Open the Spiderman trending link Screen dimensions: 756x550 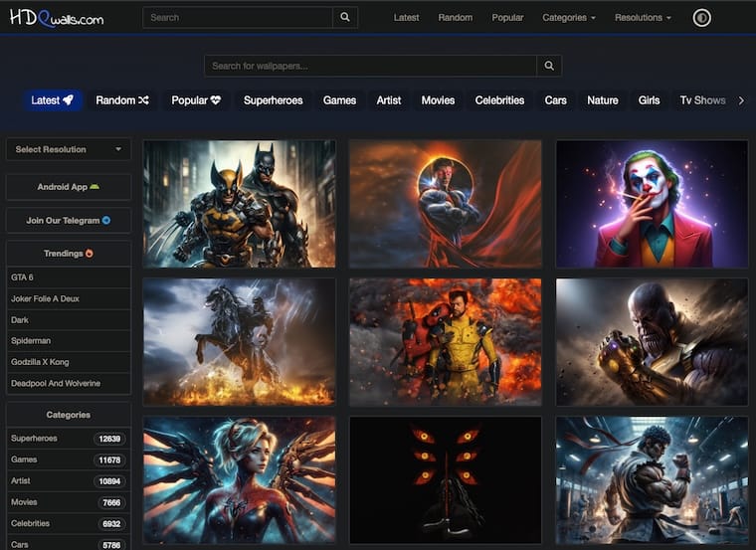(x=69, y=341)
